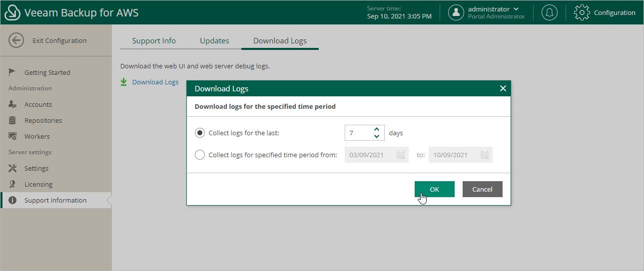Click the Portal Administrator role text
This screenshot has width=644, height=271.
tap(497, 16)
